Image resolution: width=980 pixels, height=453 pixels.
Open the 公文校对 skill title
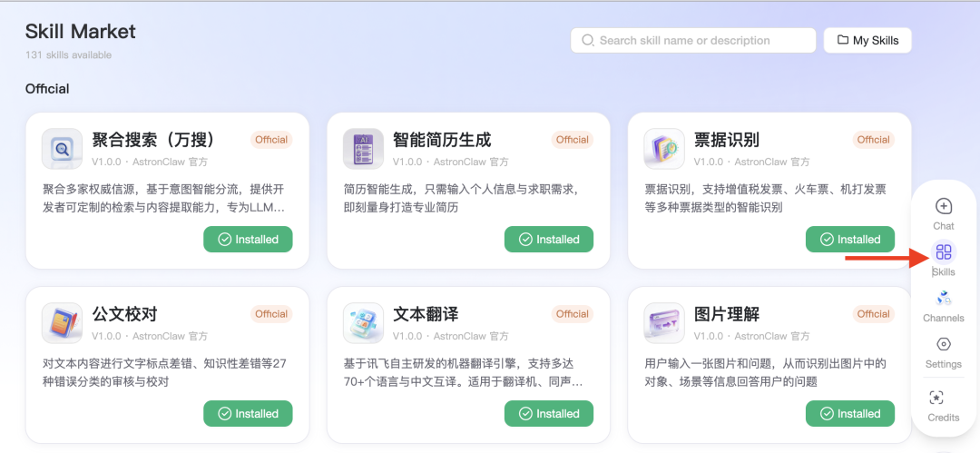point(124,314)
